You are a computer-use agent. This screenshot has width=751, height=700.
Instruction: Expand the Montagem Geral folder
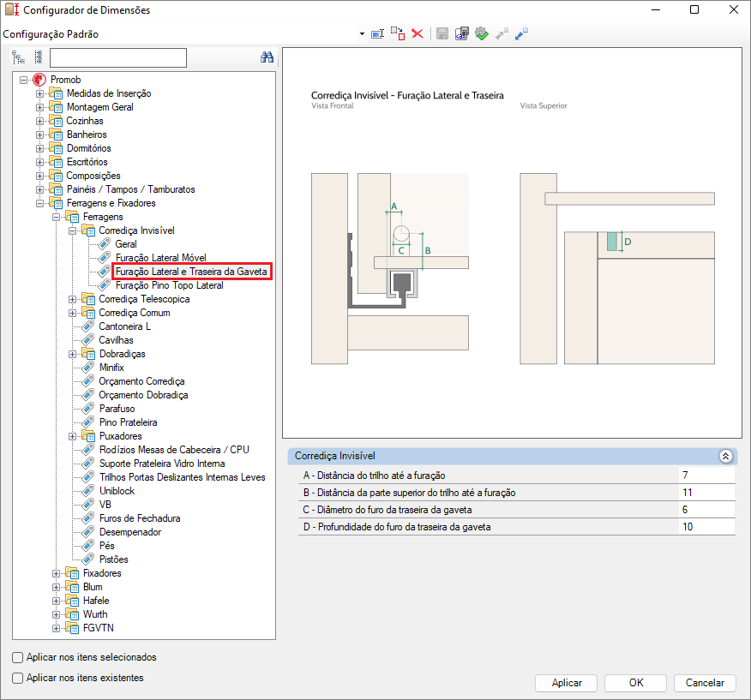[x=39, y=107]
